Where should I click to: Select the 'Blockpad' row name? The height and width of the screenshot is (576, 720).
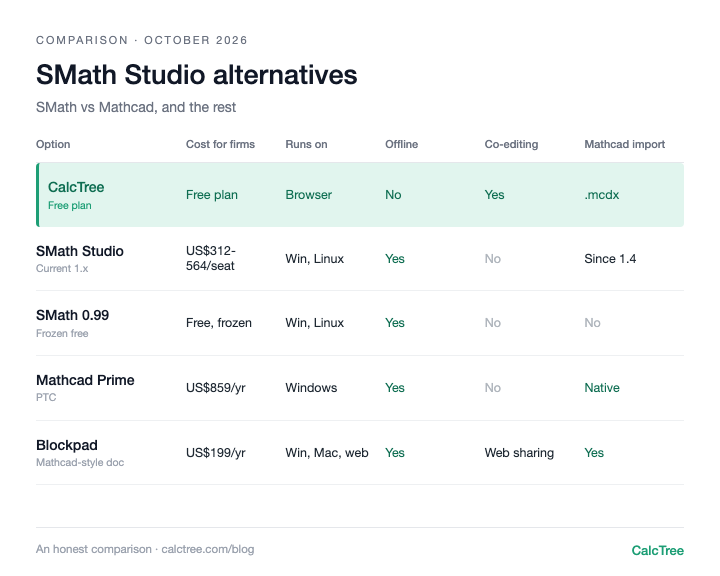tap(67, 446)
